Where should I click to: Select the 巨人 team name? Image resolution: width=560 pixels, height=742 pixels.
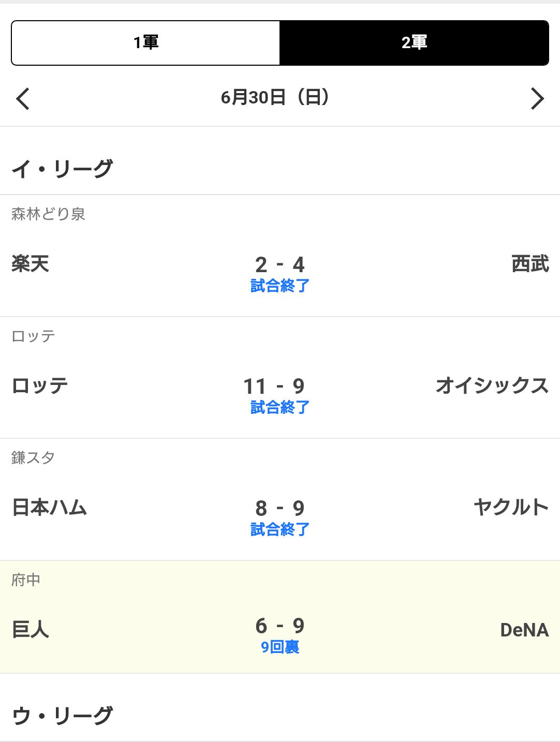coord(31,630)
